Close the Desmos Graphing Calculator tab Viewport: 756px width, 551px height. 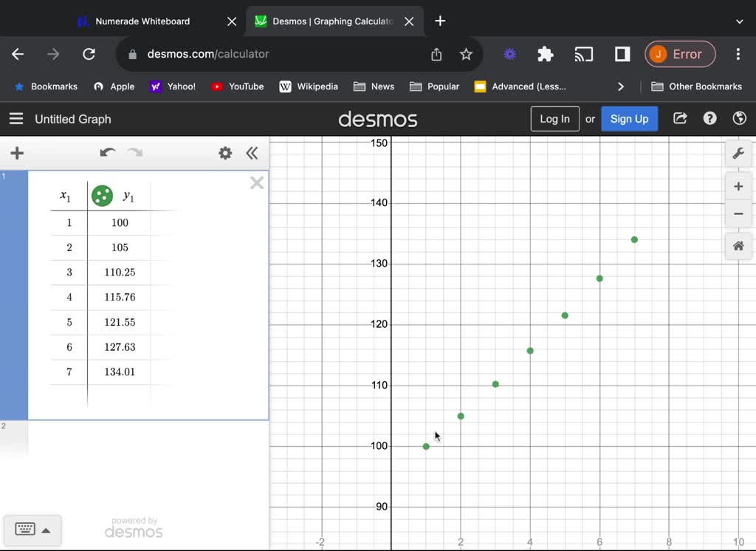[409, 21]
